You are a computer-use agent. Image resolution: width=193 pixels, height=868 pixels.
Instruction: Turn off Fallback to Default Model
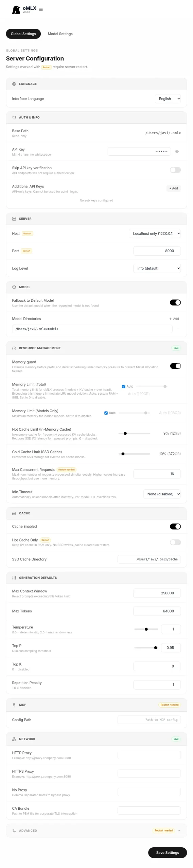(x=175, y=302)
